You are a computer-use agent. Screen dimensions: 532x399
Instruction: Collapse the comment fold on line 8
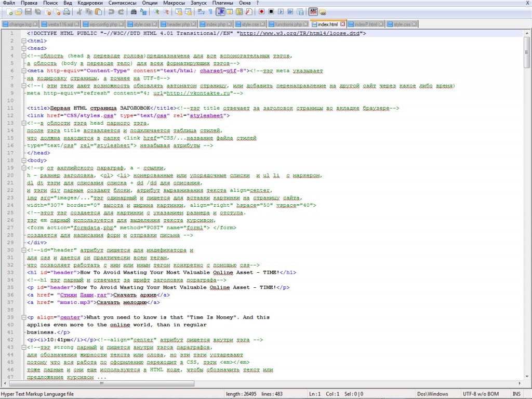[x=24, y=86]
